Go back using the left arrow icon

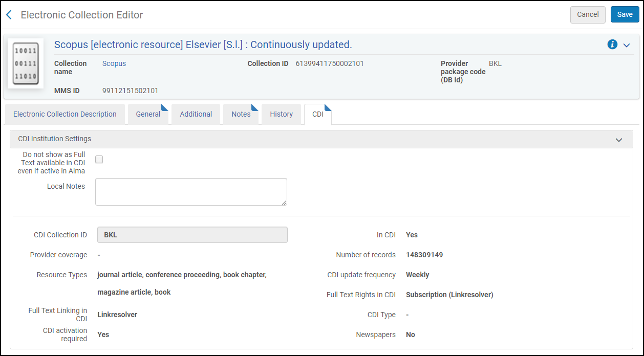tap(9, 15)
